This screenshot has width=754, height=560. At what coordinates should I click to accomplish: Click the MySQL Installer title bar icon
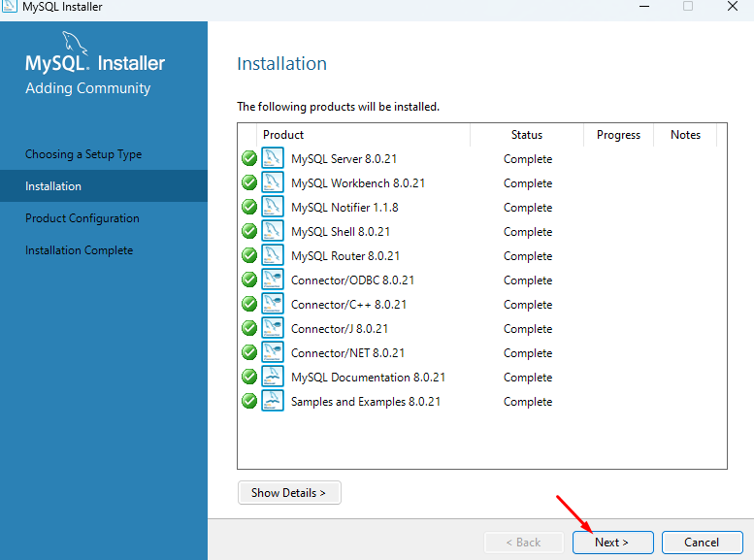click(10, 6)
